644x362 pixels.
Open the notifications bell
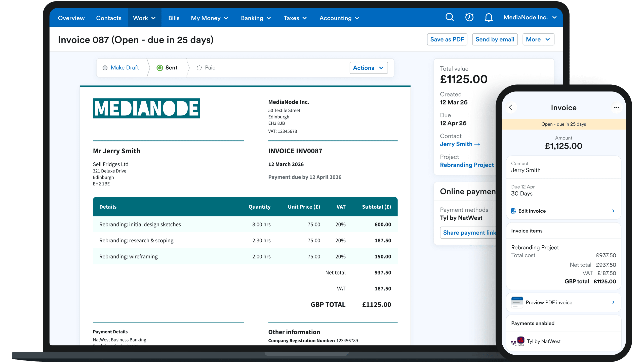coord(488,17)
